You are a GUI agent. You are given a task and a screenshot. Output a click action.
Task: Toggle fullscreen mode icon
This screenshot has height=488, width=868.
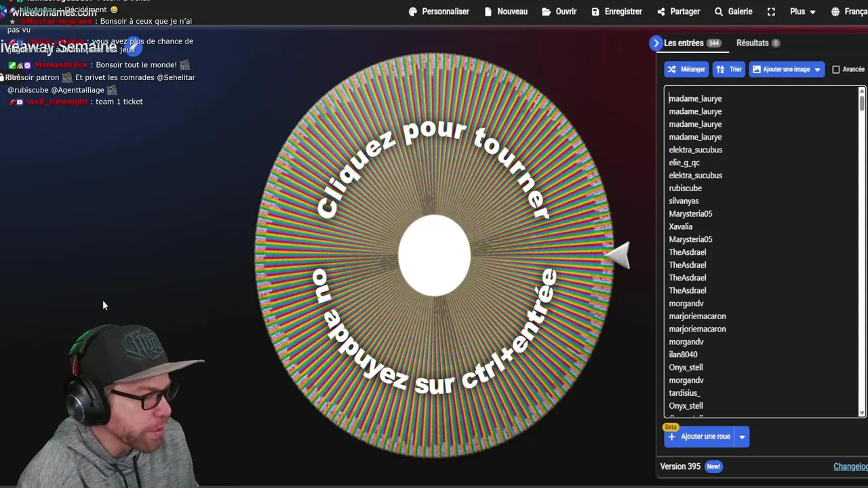(771, 12)
